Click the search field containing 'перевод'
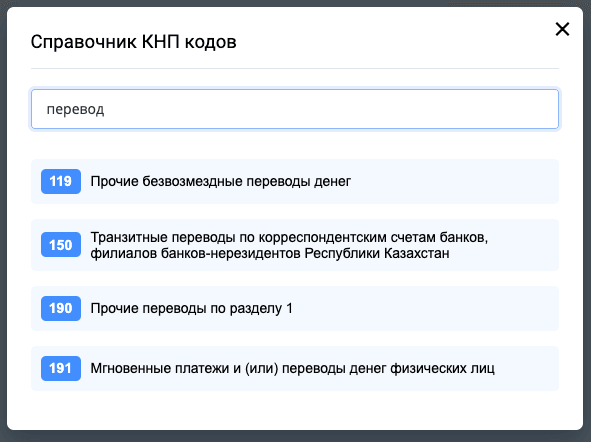The height and width of the screenshot is (442, 591). tap(295, 109)
